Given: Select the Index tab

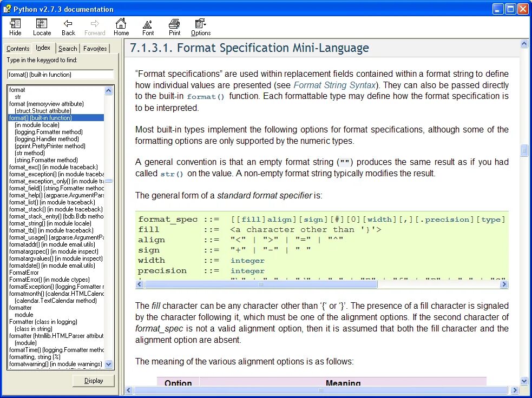Looking at the screenshot, I should click(x=43, y=48).
